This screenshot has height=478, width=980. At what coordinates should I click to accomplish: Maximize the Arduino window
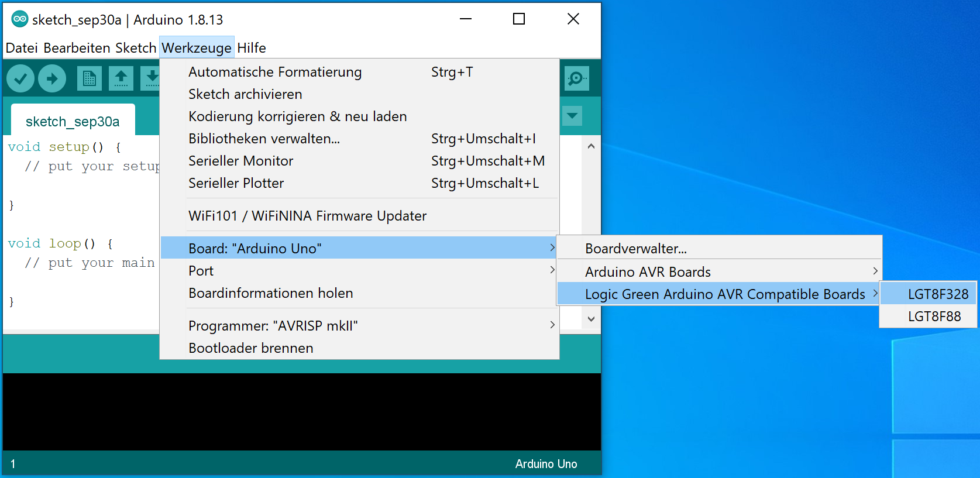pos(519,19)
